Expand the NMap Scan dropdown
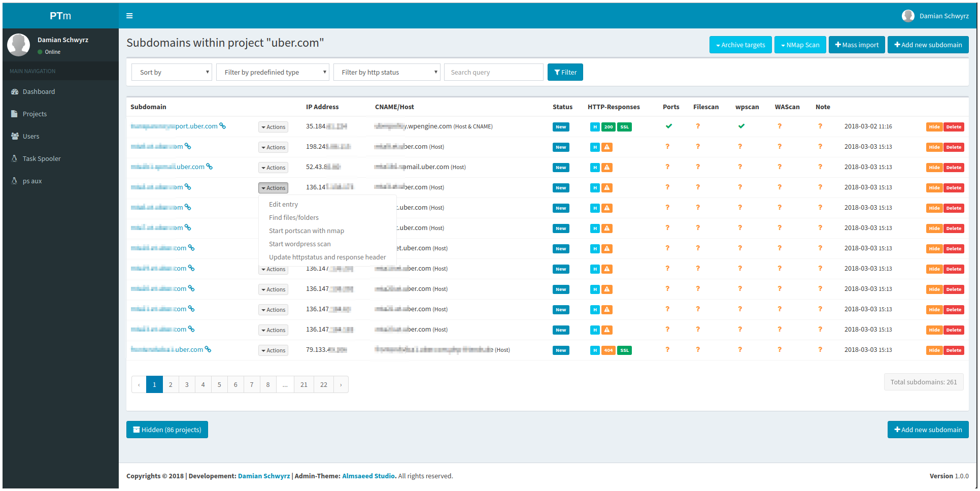 click(800, 45)
